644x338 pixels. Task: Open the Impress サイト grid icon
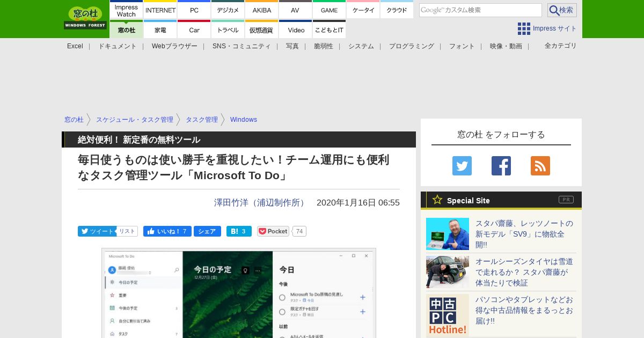click(x=524, y=28)
